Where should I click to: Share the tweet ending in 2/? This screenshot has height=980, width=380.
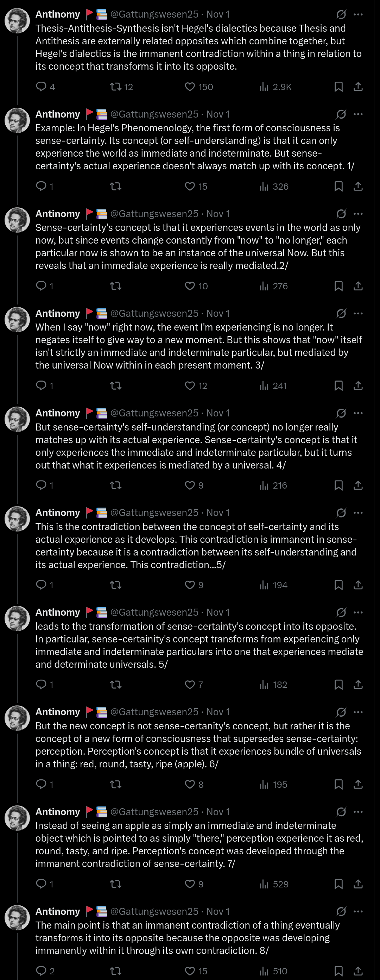tap(358, 286)
